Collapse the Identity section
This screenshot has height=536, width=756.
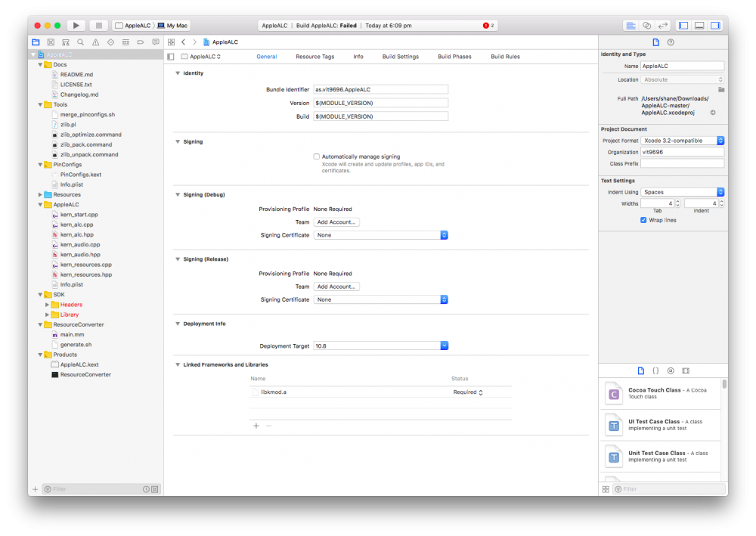(x=178, y=73)
